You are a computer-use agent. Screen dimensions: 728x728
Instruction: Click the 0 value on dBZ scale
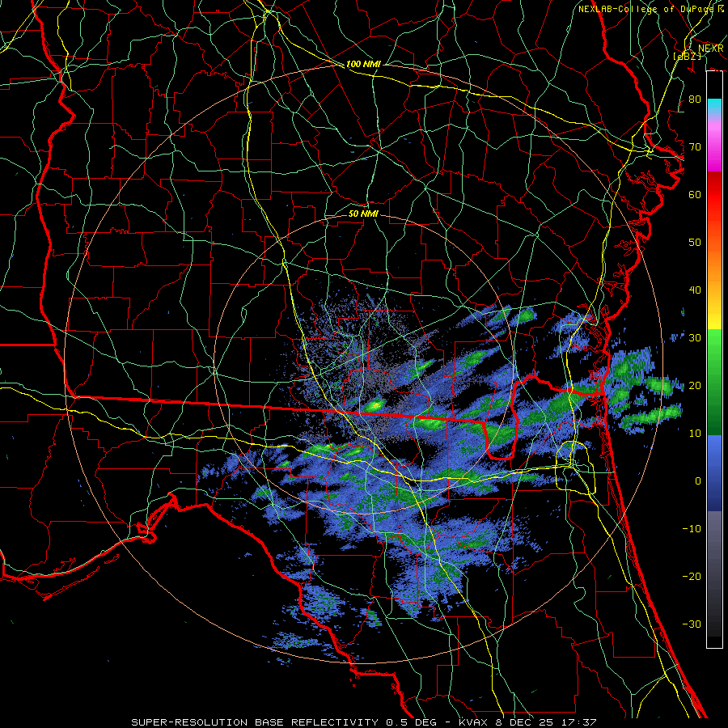click(x=698, y=481)
